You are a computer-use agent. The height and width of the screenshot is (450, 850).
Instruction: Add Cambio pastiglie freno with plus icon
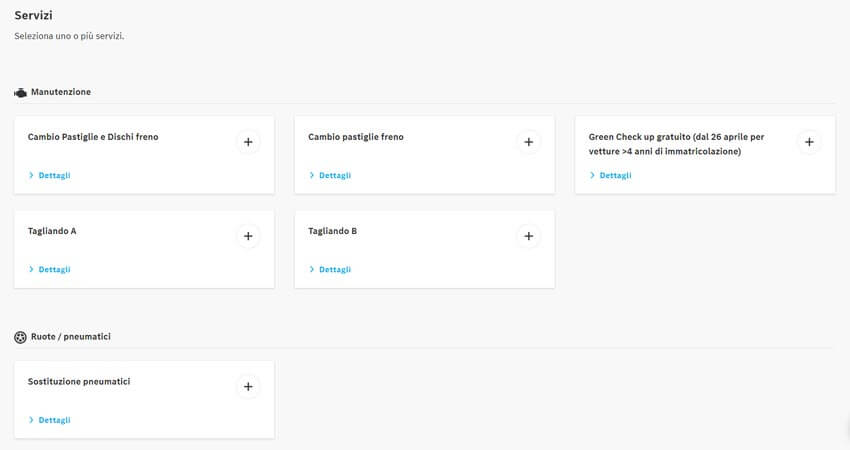click(x=528, y=142)
